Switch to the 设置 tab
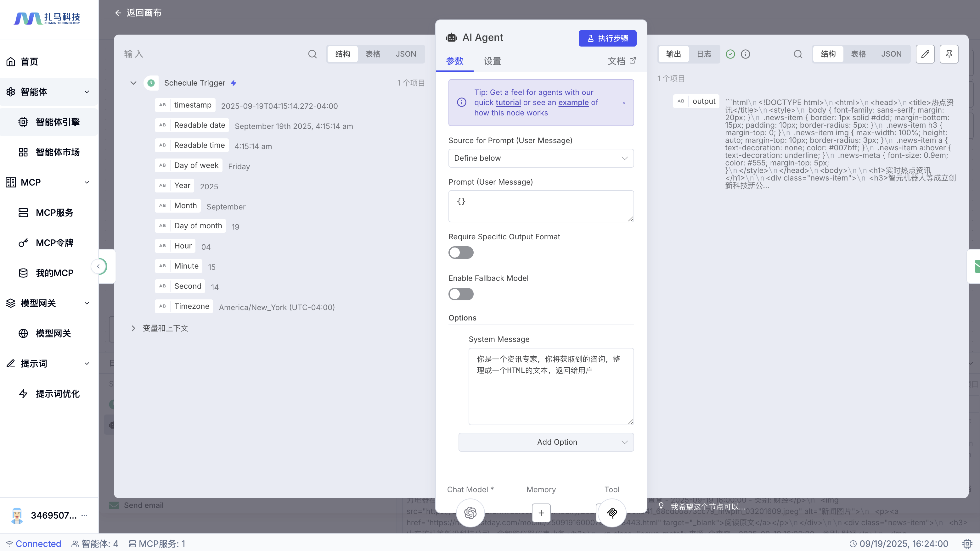 pos(492,61)
